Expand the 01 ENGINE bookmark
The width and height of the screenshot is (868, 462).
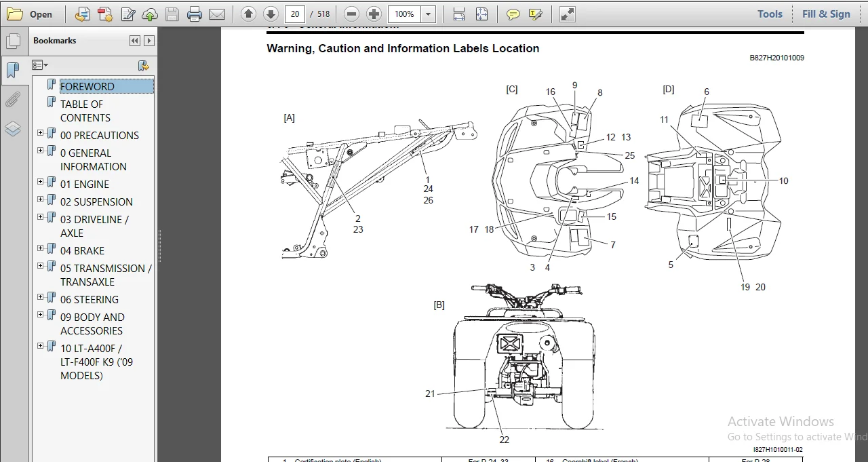[x=41, y=182]
